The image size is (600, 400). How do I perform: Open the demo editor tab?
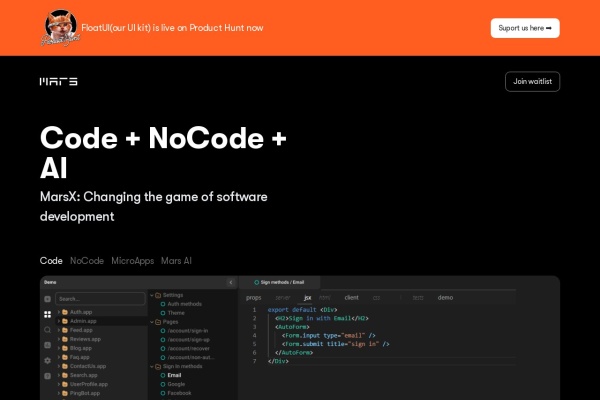pos(445,297)
